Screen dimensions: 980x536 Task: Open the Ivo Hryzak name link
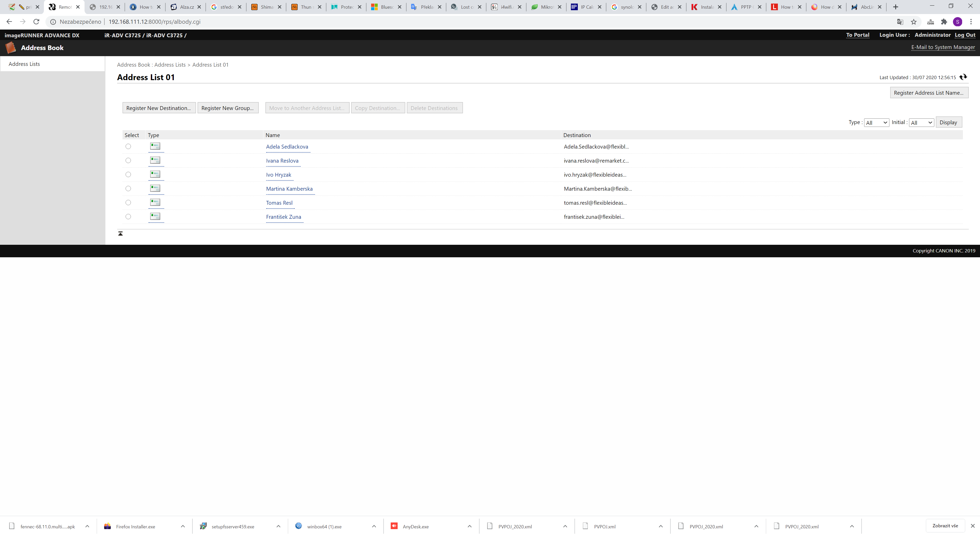(x=278, y=175)
